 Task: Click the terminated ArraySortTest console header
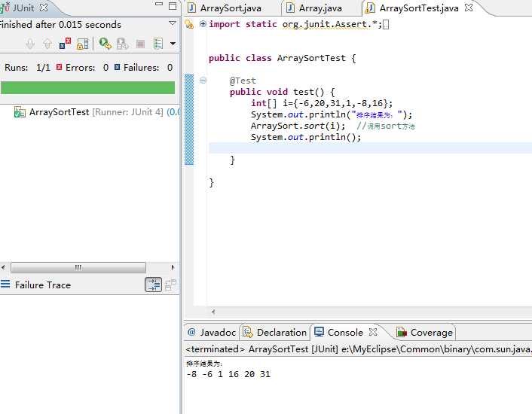(x=359, y=349)
